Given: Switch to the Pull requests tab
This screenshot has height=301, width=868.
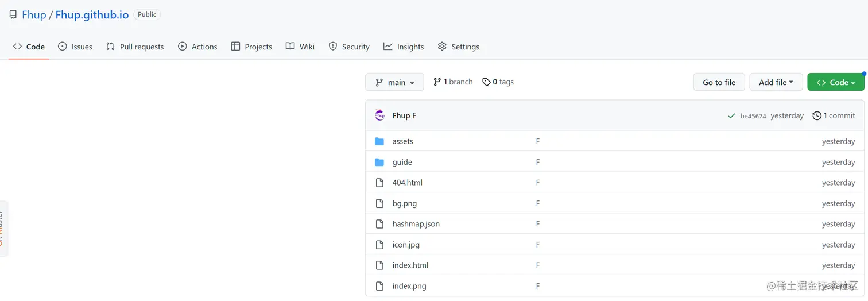Looking at the screenshot, I should pos(135,47).
